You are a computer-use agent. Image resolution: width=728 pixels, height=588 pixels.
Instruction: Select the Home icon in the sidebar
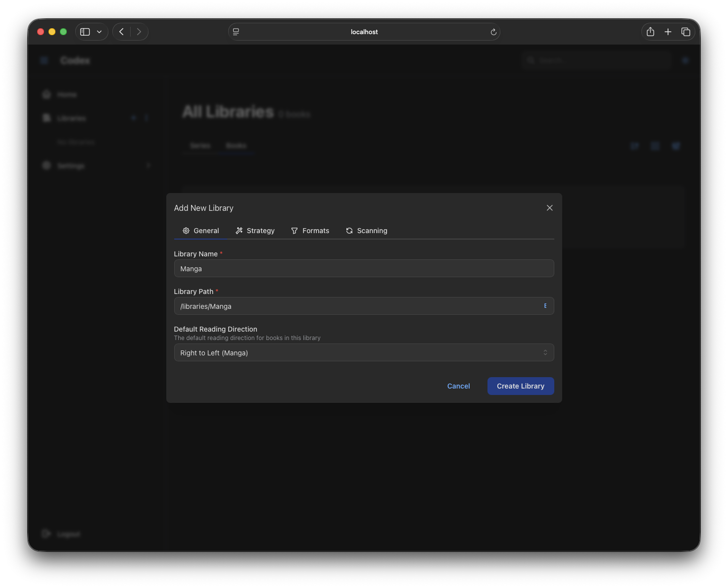click(x=46, y=94)
